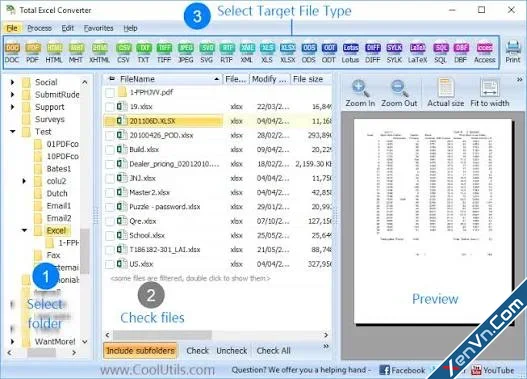Image resolution: width=527 pixels, height=379 pixels.
Task: Check the box for 19.xlsx
Action: pyautogui.click(x=110, y=107)
